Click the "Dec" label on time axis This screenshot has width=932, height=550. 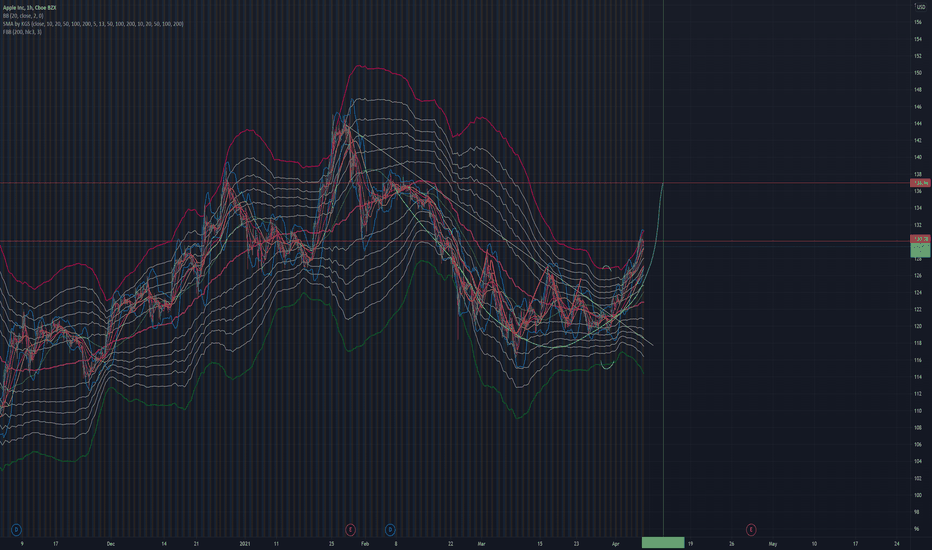coord(111,543)
